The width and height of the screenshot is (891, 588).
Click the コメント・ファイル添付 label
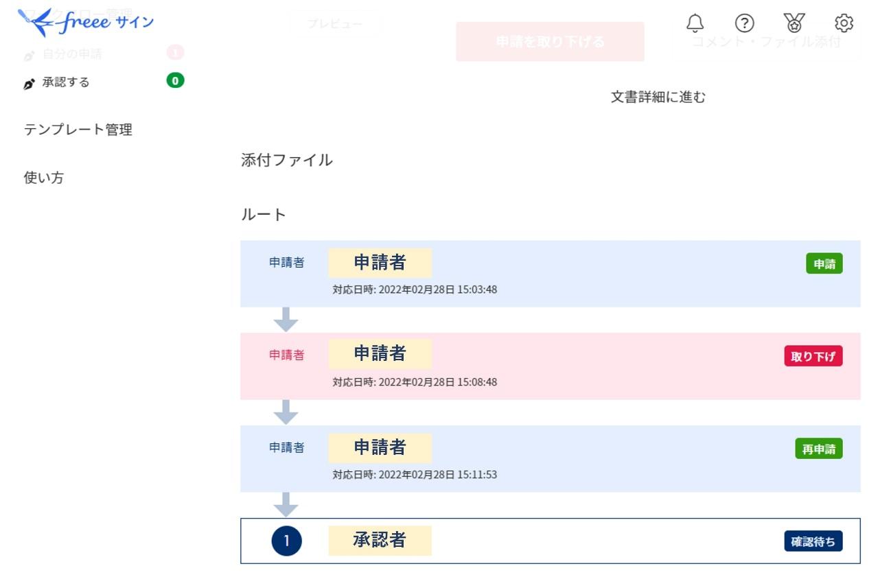point(766,42)
